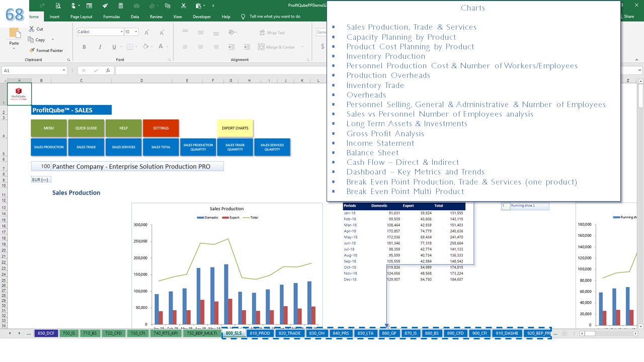Image resolution: width=644 pixels, height=362 pixels.
Task: Expand the Paste options arrow below Paste
Action: click(x=14, y=49)
